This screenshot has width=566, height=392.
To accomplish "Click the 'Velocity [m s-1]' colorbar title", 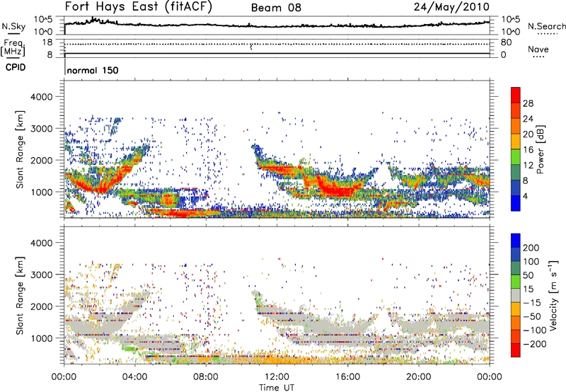I will (553, 296).
